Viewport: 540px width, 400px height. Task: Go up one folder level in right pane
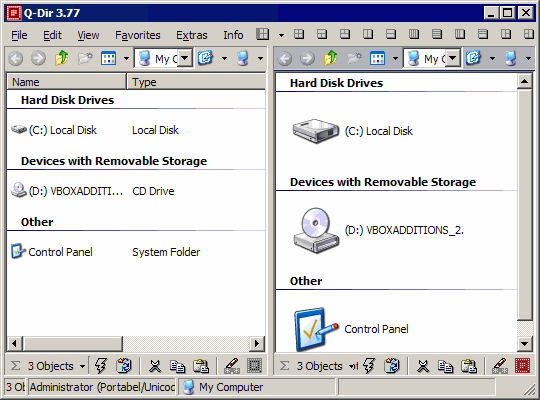tap(331, 58)
